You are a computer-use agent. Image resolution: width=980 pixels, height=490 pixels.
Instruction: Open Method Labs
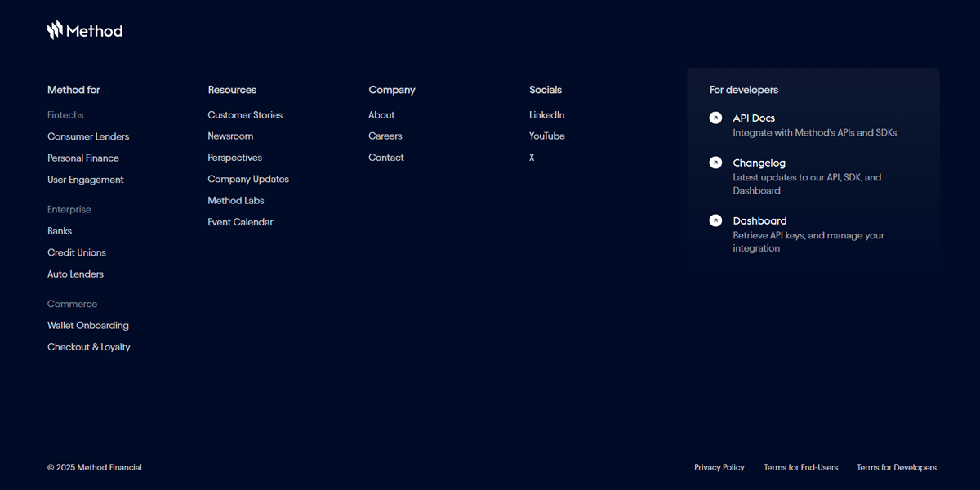pos(236,201)
